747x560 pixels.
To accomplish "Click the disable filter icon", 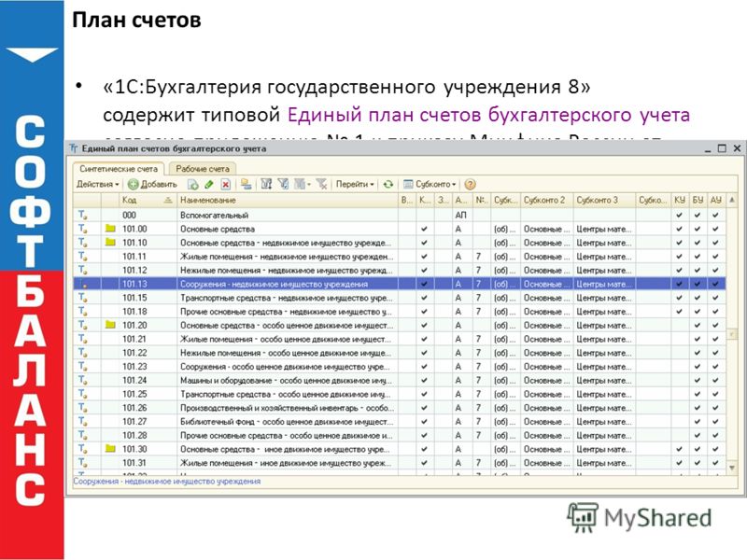I will (x=321, y=184).
